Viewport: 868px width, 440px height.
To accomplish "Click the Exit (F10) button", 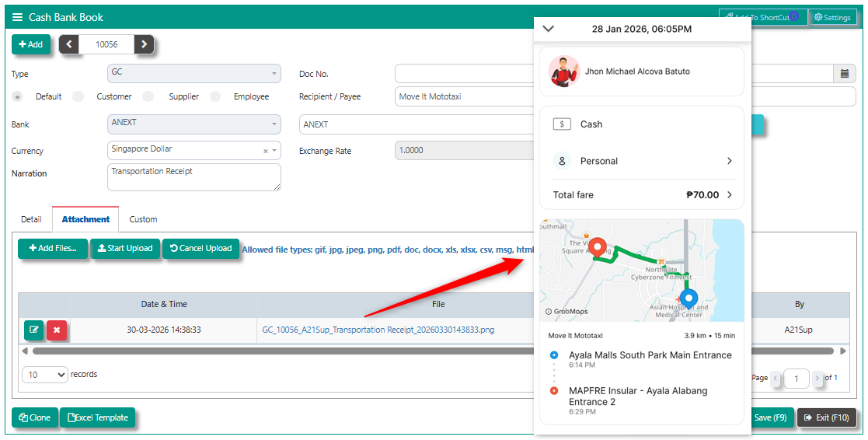I will [x=827, y=417].
